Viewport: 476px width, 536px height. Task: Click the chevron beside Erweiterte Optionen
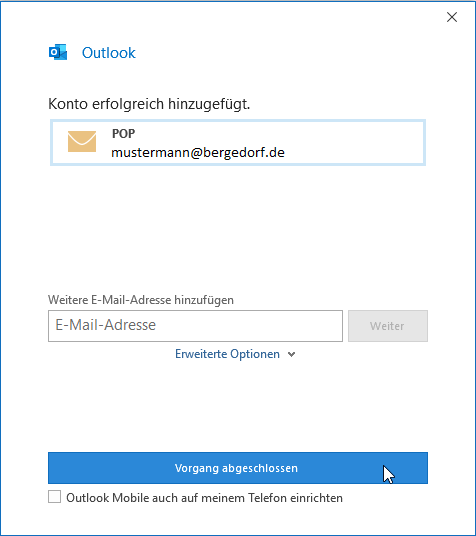pos(291,354)
